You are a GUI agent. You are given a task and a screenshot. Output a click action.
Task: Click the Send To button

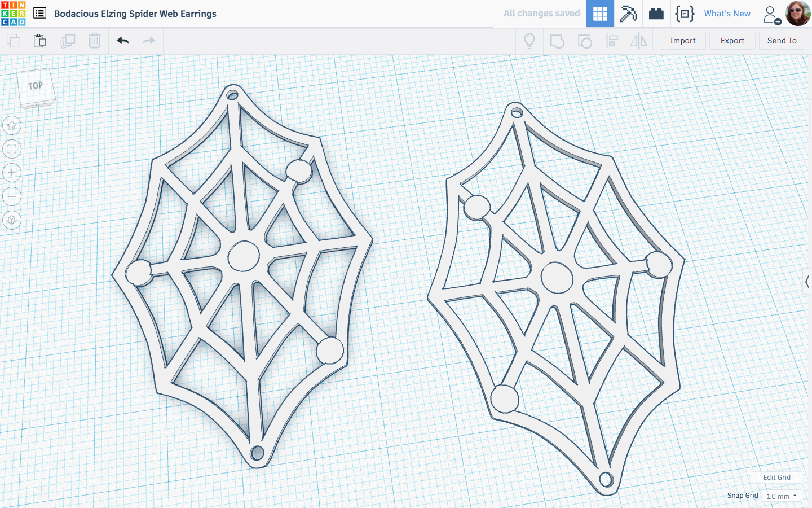tap(782, 41)
